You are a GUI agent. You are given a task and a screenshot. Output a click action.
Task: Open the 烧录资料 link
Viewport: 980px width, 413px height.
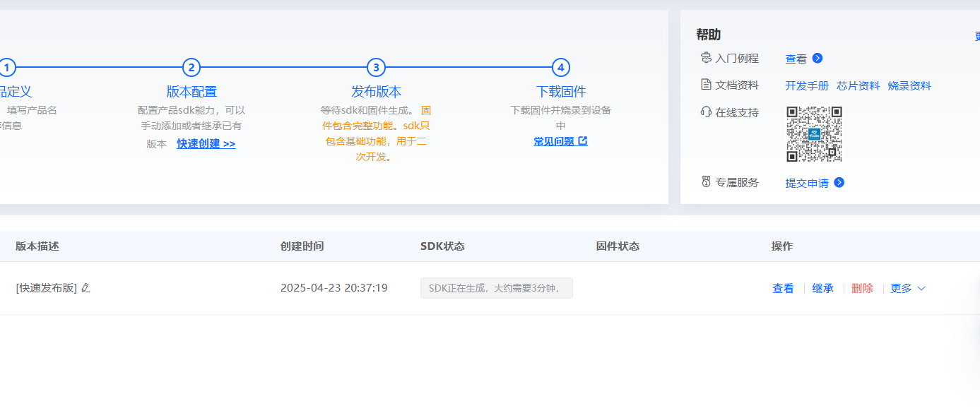pyautogui.click(x=909, y=86)
